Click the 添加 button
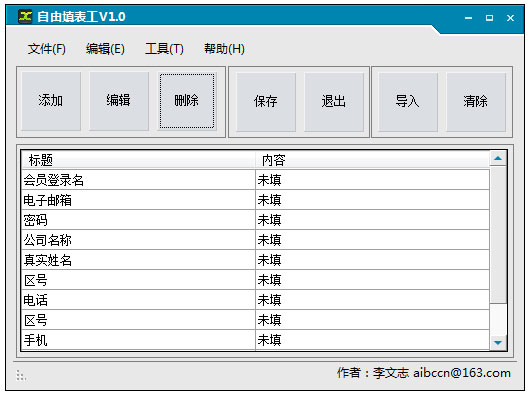Screen dimensions: 530x396 click(x=51, y=101)
